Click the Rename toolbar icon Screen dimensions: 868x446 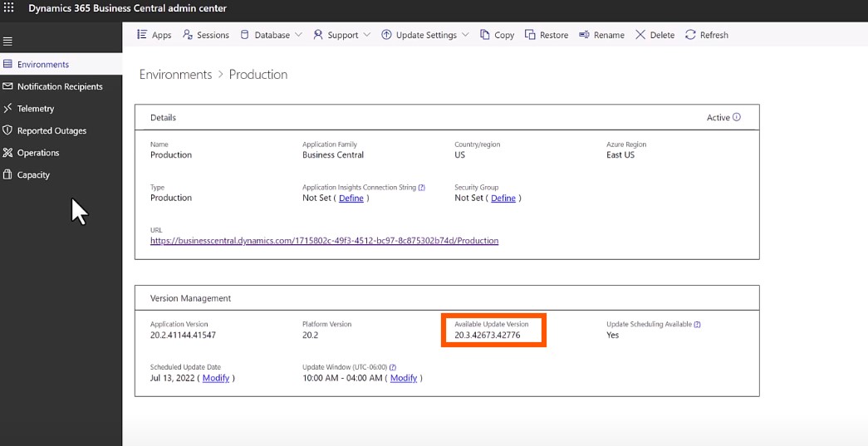click(585, 35)
